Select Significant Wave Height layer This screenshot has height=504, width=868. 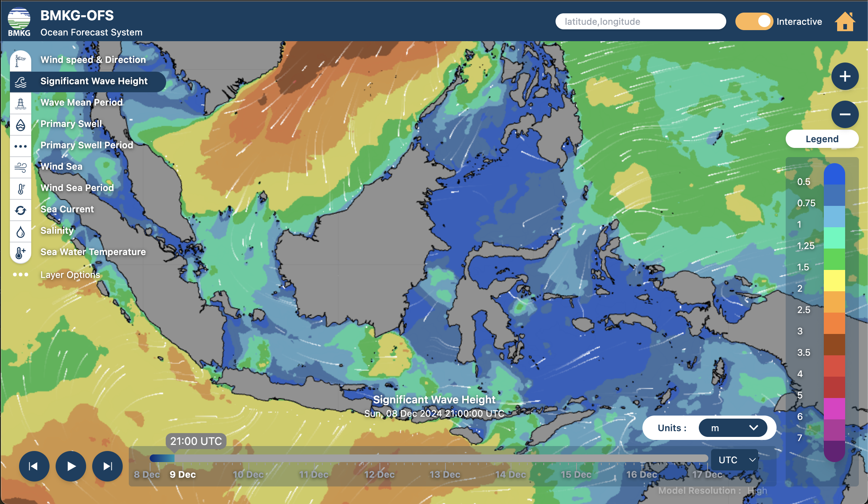[94, 81]
